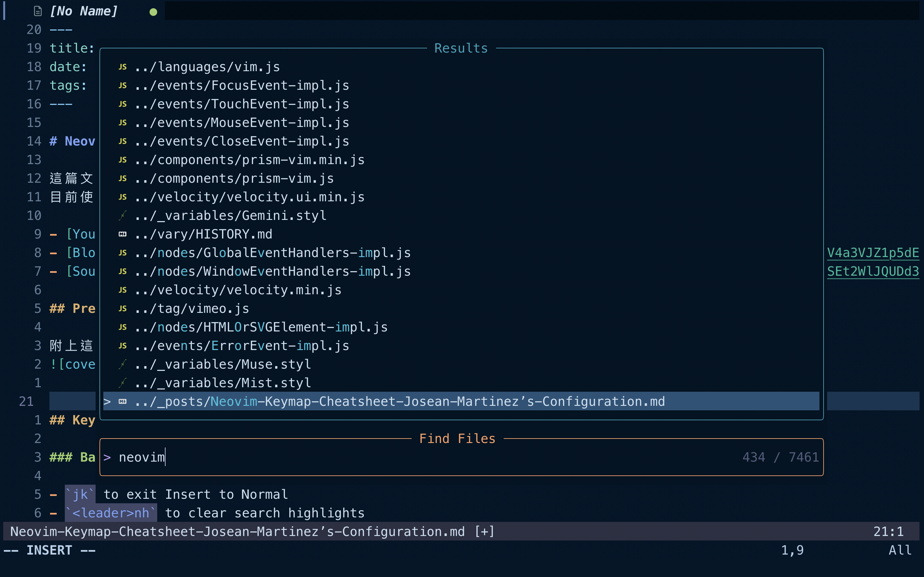924x577 pixels.
Task: Click the JS icon beside tag/vimeo.js
Action: coord(123,308)
